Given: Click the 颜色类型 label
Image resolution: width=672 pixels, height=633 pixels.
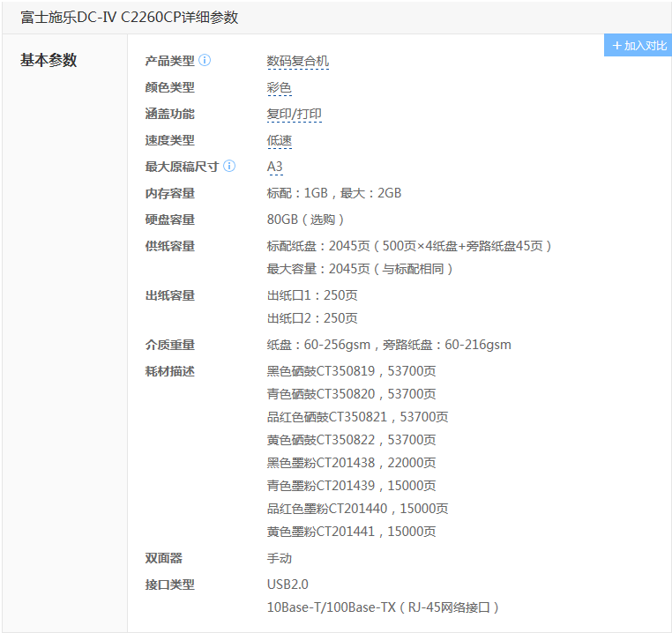Looking at the screenshot, I should tap(170, 87).
